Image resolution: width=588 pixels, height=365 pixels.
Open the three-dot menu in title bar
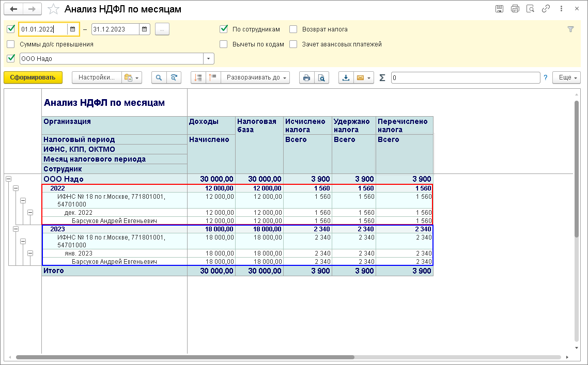pyautogui.click(x=561, y=9)
